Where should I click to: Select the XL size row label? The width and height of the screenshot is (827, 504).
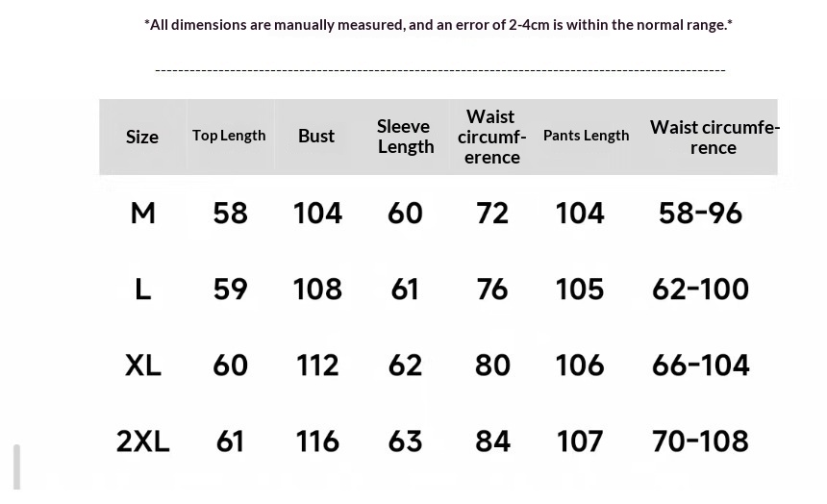(x=142, y=365)
